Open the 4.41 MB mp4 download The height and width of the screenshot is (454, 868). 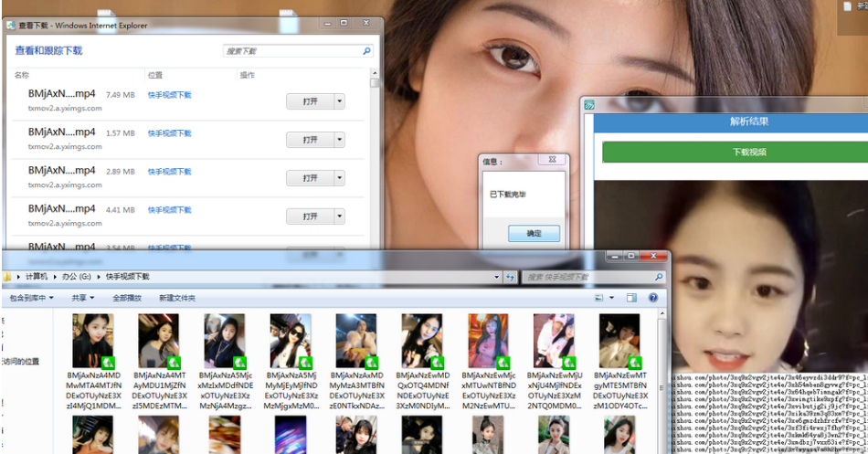310,216
